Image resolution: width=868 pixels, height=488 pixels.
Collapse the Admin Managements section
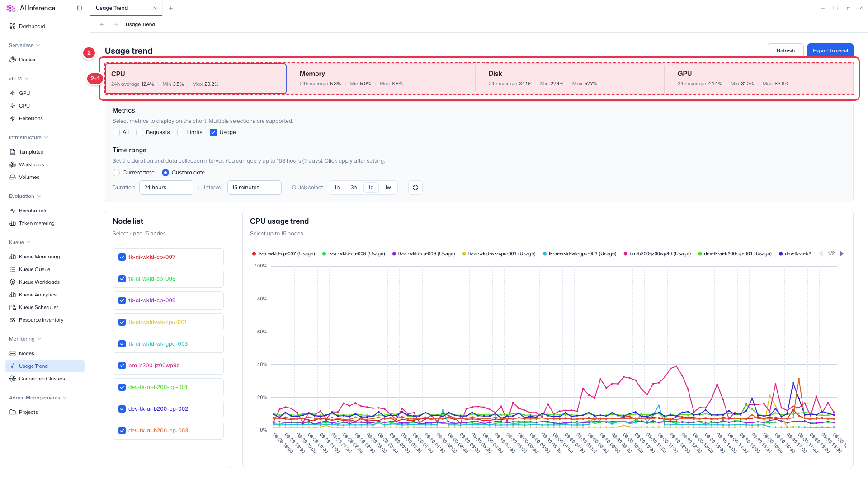38,398
